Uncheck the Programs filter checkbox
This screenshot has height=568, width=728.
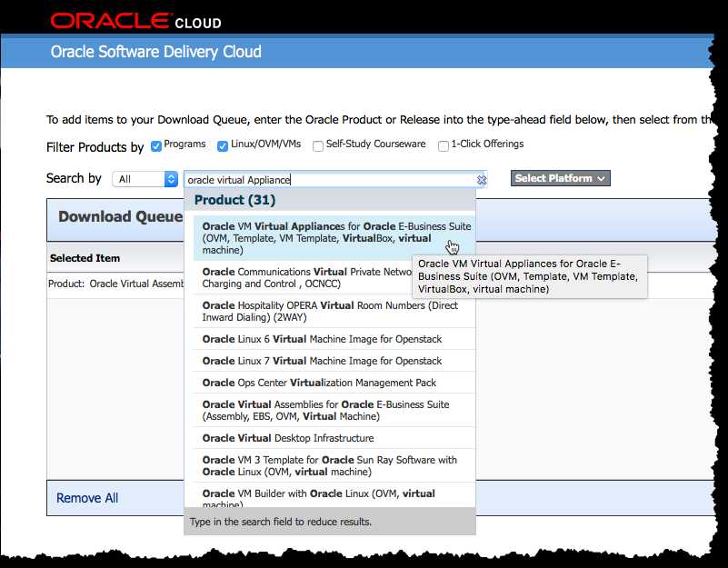pos(156,146)
